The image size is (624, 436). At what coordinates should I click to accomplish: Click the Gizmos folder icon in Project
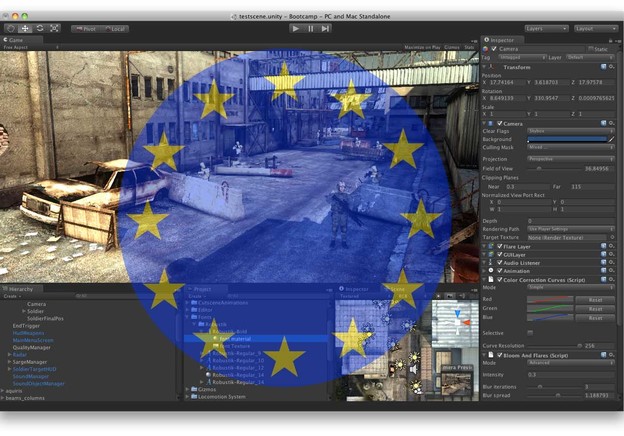click(194, 389)
